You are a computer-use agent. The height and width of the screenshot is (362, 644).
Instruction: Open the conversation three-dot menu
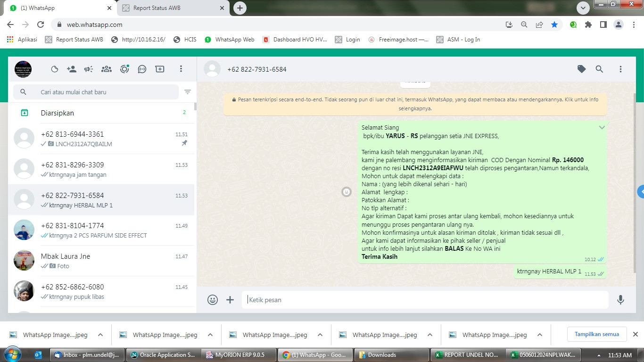tap(620, 69)
